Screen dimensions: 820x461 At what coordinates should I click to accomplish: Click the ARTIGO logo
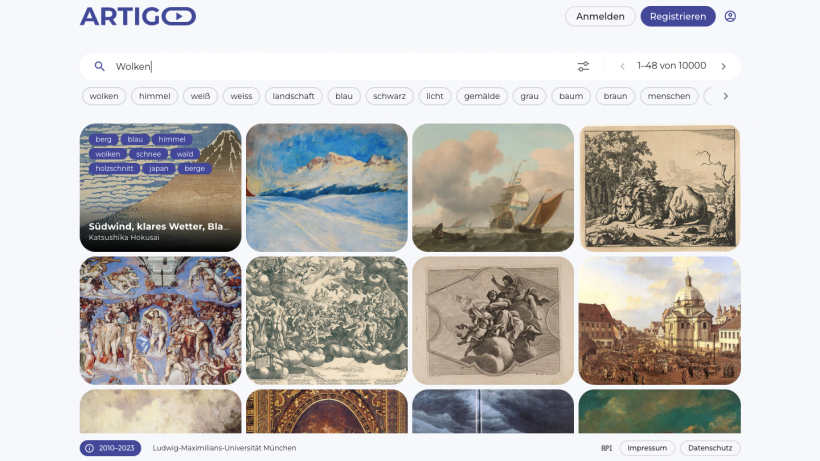pos(138,16)
